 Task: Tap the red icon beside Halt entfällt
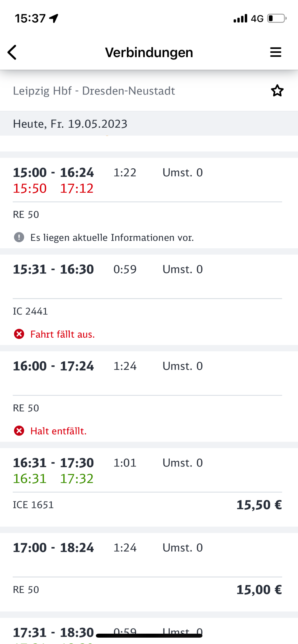point(19,431)
